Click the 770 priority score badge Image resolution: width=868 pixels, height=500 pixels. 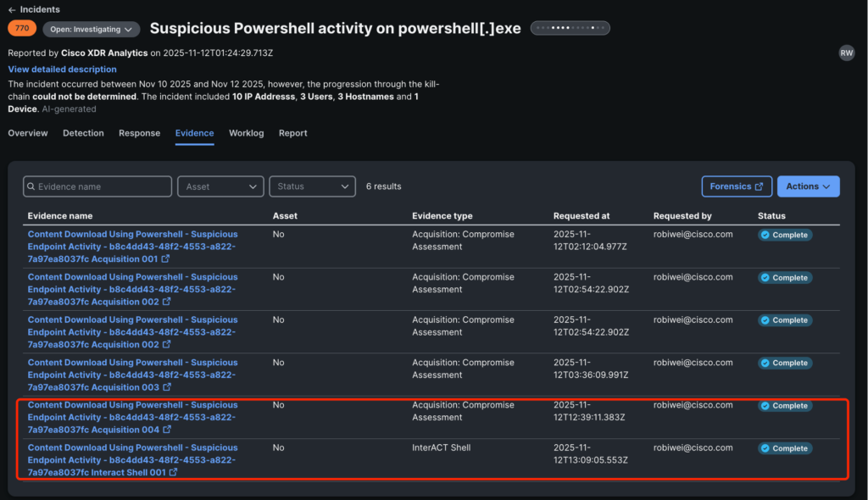pyautogui.click(x=21, y=29)
